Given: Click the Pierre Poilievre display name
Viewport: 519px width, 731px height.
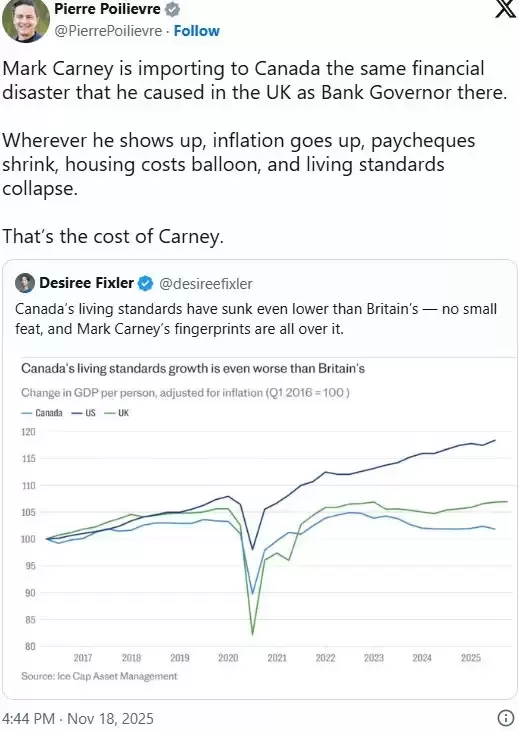Looking at the screenshot, I should (107, 8).
